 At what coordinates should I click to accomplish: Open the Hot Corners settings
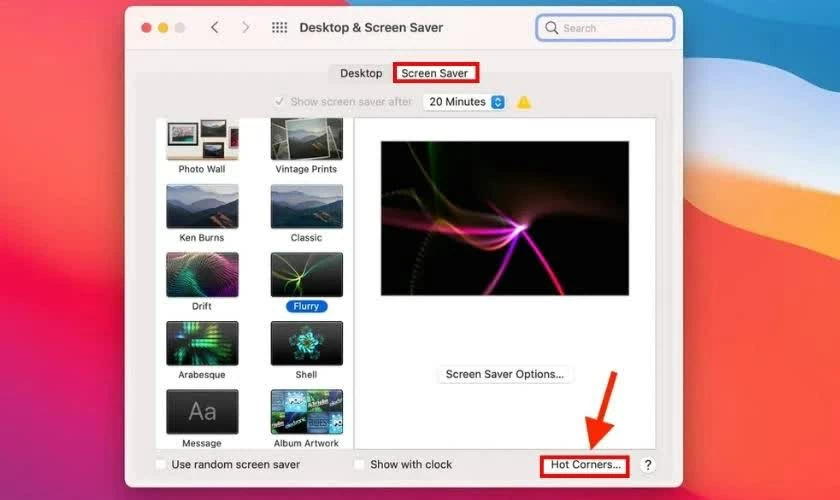coord(585,465)
